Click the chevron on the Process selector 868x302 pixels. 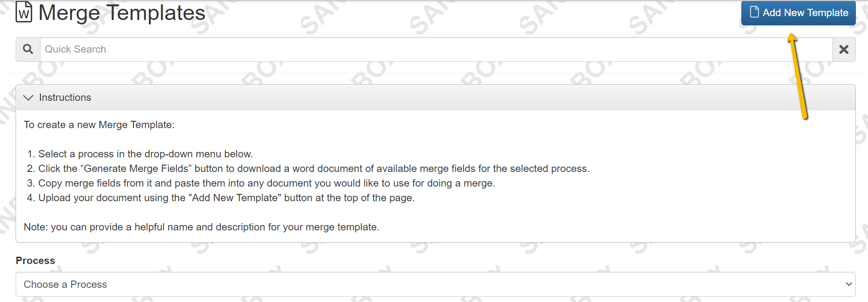coord(848,284)
